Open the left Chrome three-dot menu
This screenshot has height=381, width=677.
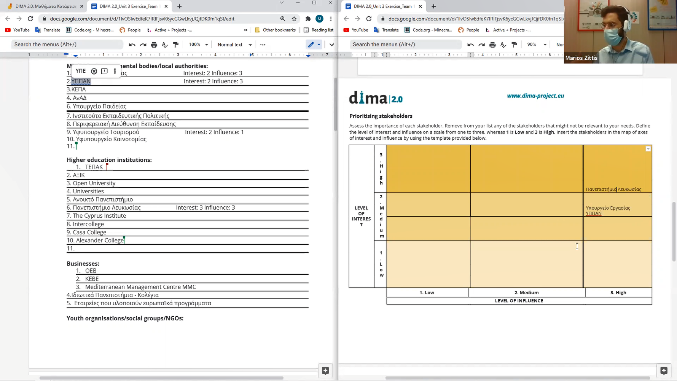pos(331,19)
